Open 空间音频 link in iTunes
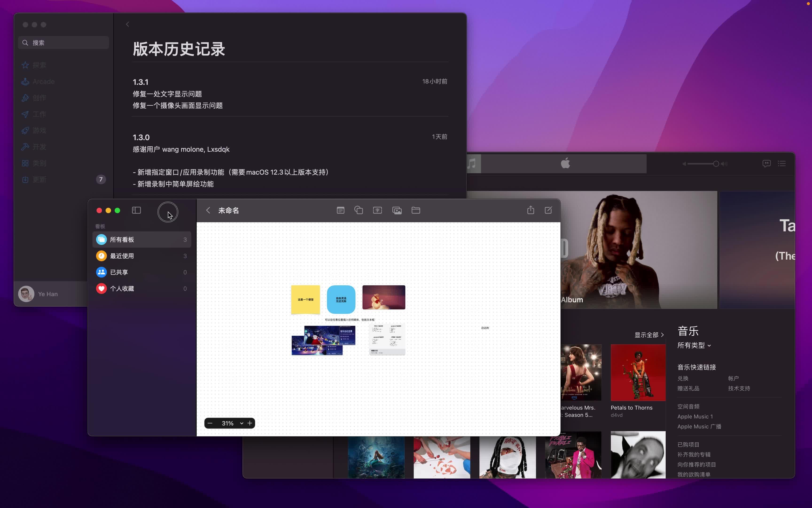 click(x=688, y=407)
